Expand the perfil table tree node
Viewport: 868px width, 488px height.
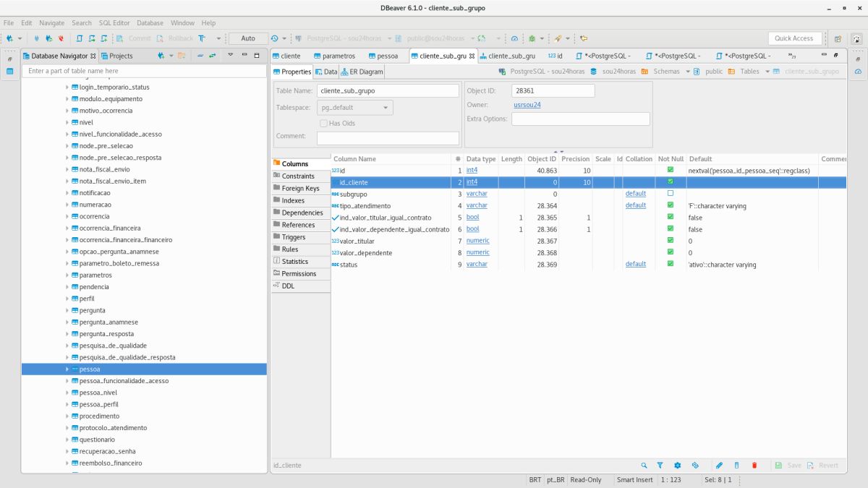tap(67, 299)
